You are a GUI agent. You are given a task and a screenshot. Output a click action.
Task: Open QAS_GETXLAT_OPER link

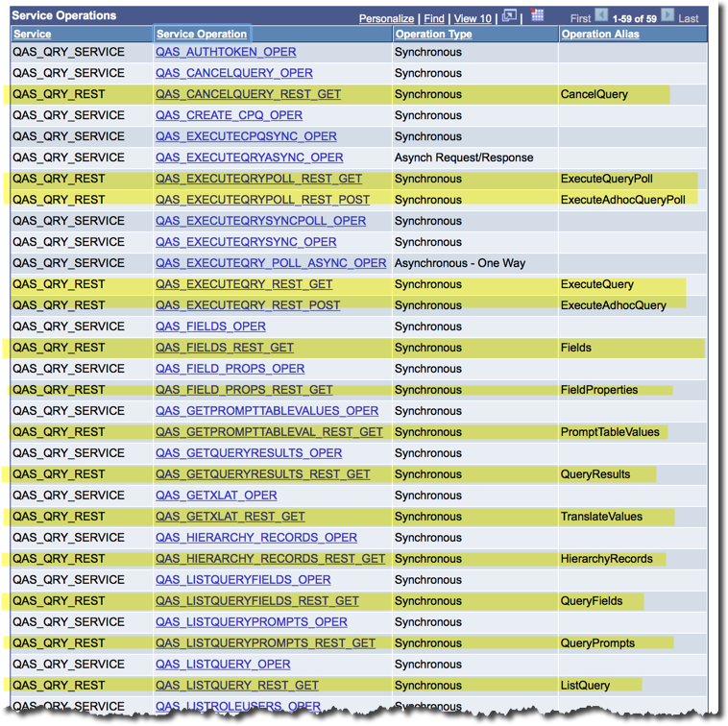216,496
